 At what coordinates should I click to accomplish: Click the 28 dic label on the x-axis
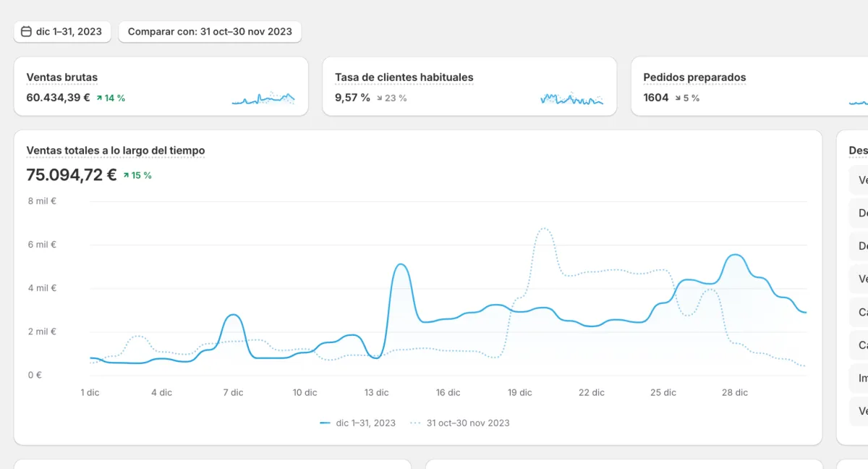click(x=735, y=392)
